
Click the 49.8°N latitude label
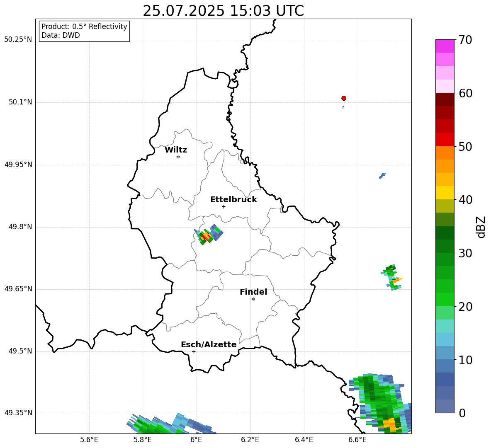tap(20, 227)
